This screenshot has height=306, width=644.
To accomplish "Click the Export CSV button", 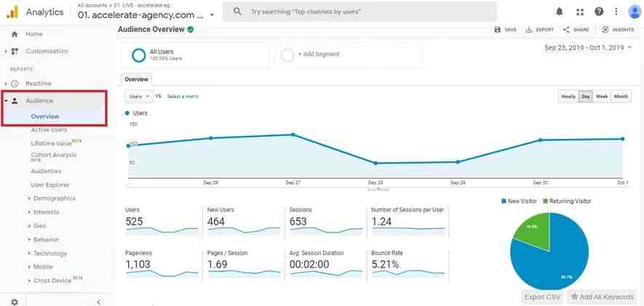I will [x=544, y=297].
